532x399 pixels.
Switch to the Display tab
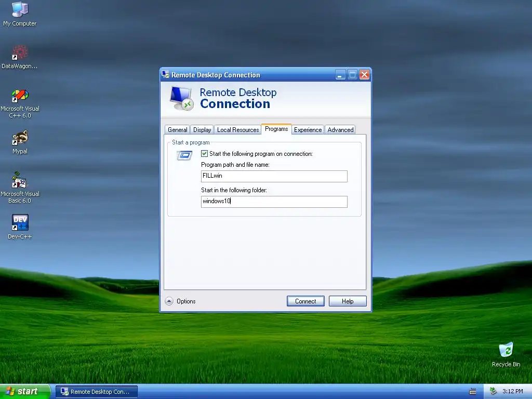[x=202, y=129]
